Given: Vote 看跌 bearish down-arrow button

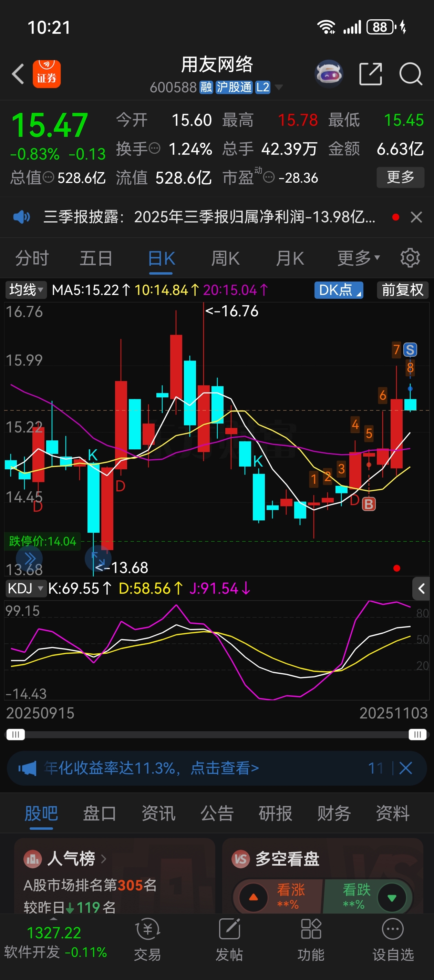Looking at the screenshot, I should (x=392, y=897).
